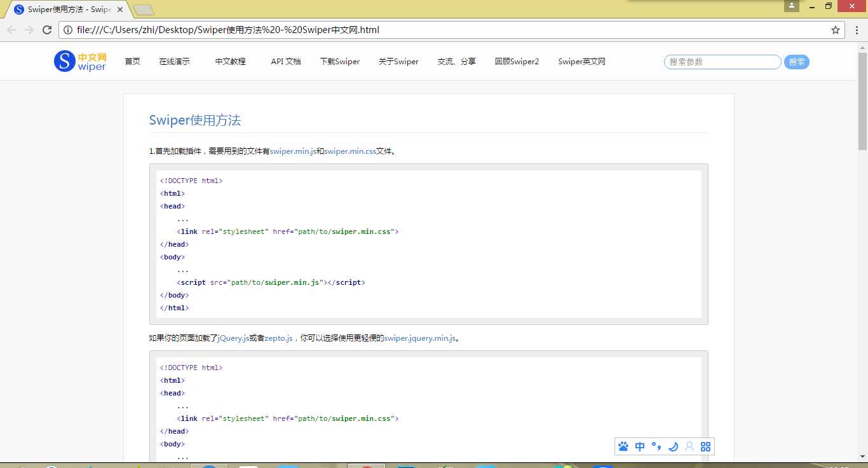The image size is (868, 468).
Task: Close the Swiper使用方法 browser tab
Action: pos(120,10)
